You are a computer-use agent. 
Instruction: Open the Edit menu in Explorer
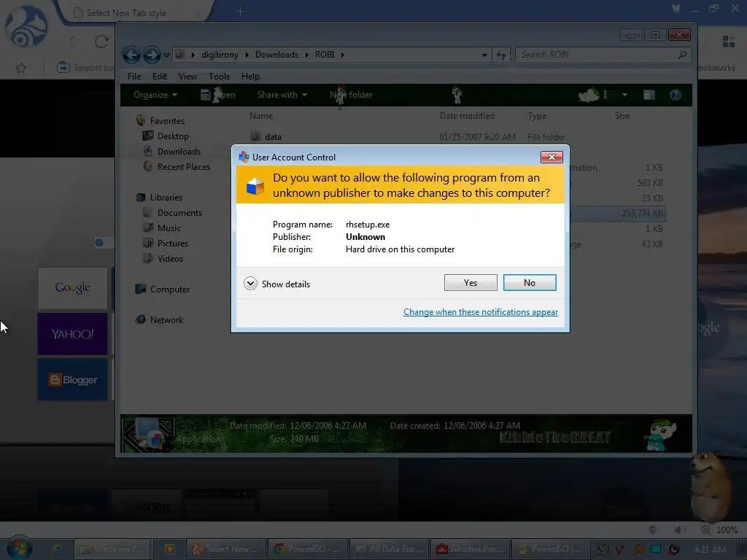pos(160,77)
